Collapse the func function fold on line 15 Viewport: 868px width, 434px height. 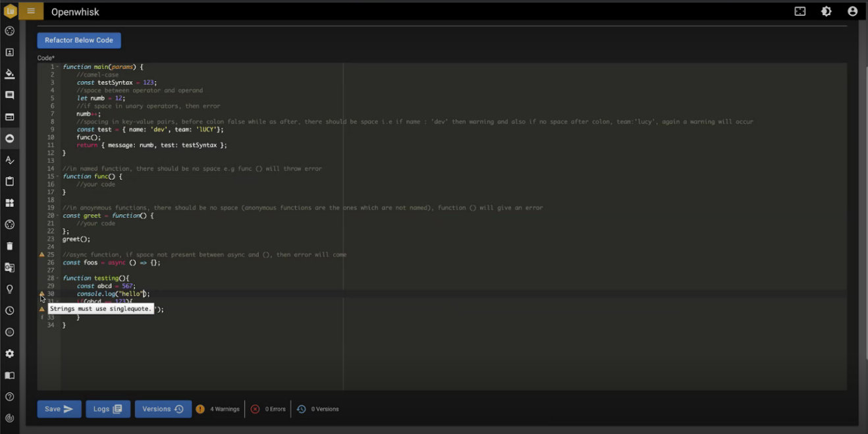57,176
